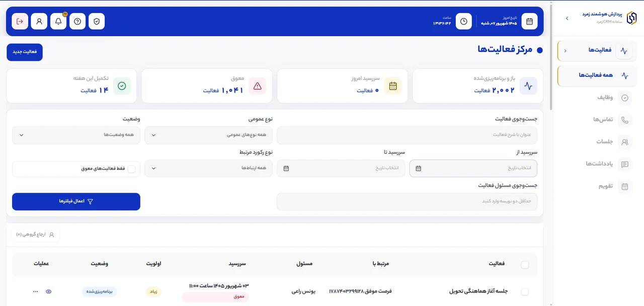Click the checkmark icon on تکمیل این هفته card
The height and width of the screenshot is (306, 644).
point(122,86)
